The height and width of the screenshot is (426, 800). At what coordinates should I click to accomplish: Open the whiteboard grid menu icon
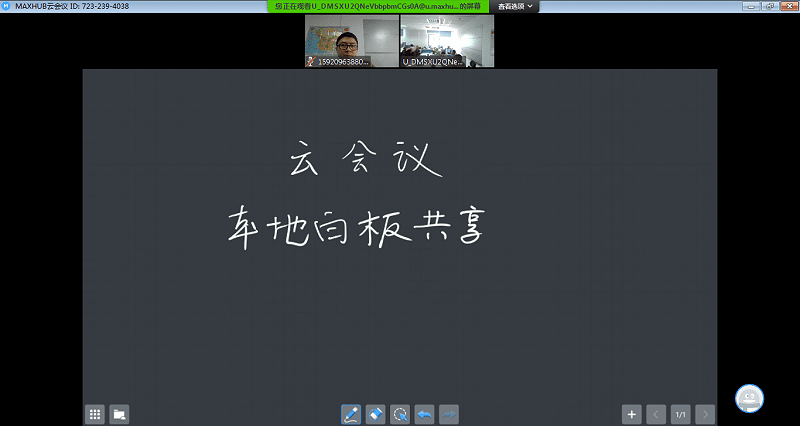(95, 414)
